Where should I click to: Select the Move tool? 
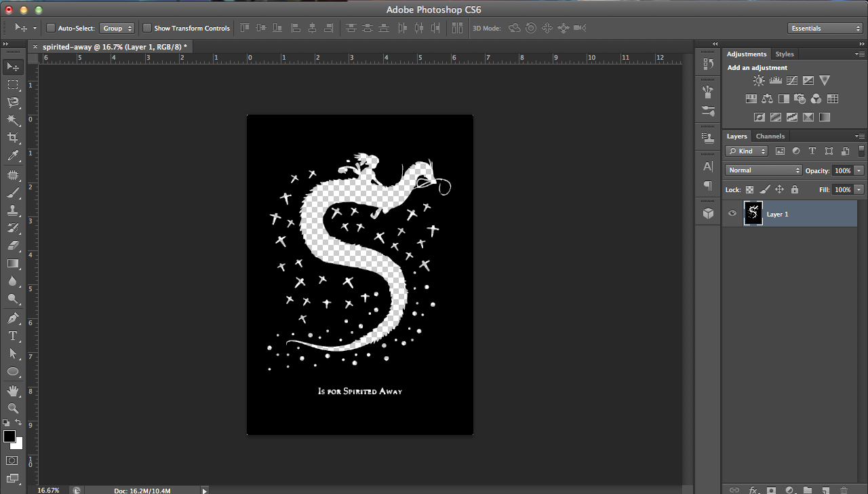pos(13,66)
